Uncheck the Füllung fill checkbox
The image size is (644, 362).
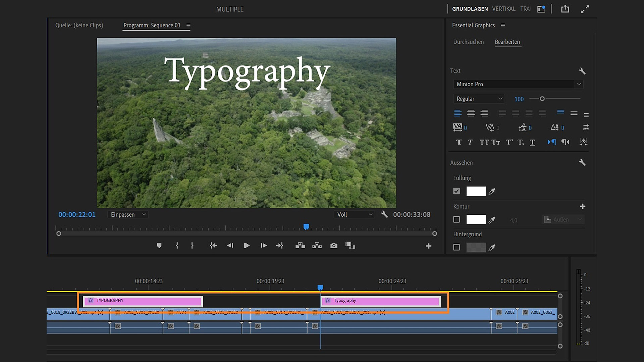[457, 191]
